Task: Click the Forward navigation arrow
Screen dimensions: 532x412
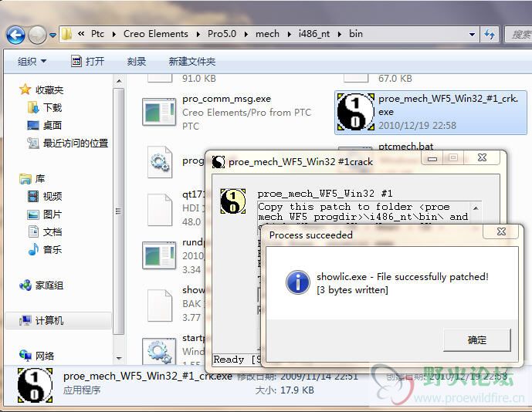Action: click(37, 35)
